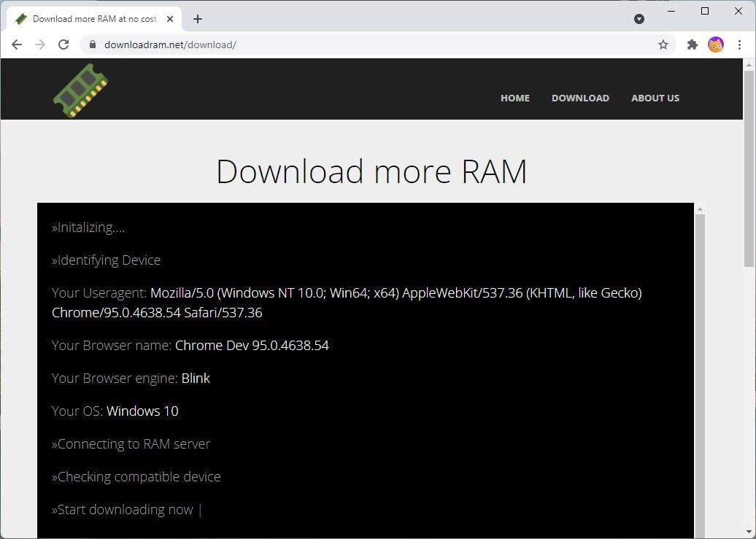Screen dimensions: 756x539
Task: Open the tab search dropdown arrow
Action: 639,19
